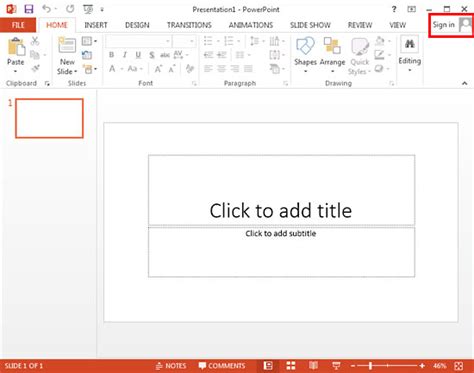Open the font name combo box

pyautogui.click(x=139, y=42)
